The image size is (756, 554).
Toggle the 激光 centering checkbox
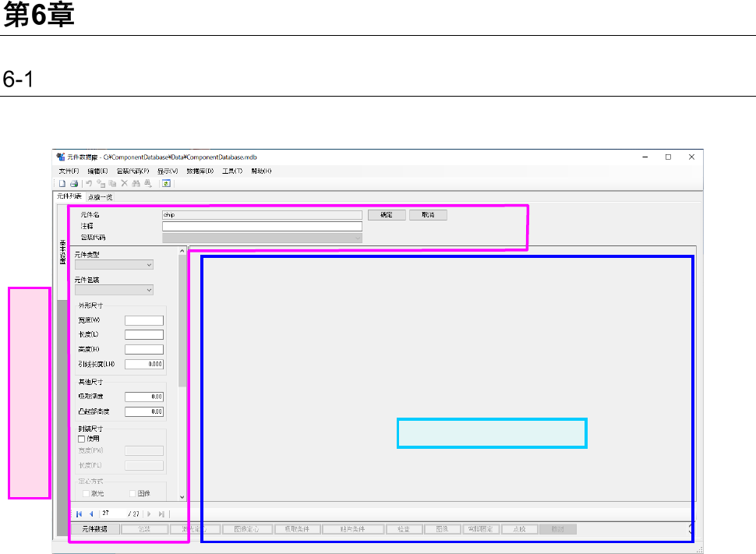[x=86, y=494]
